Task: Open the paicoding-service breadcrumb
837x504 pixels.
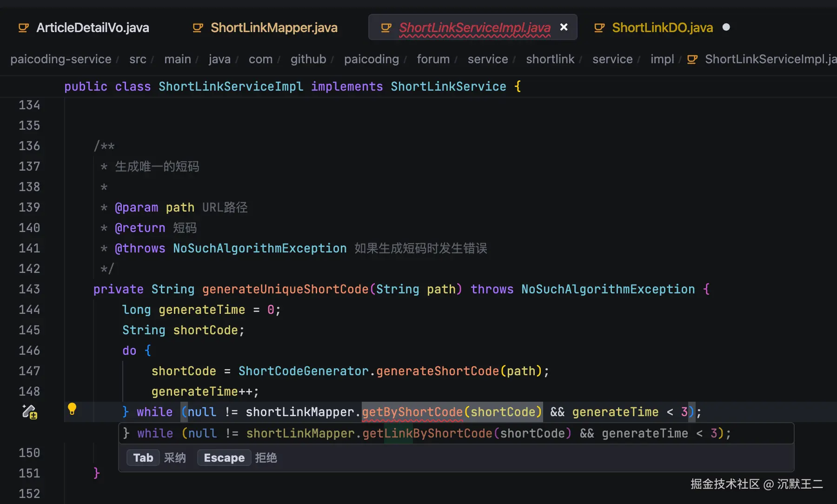Action: click(61, 60)
